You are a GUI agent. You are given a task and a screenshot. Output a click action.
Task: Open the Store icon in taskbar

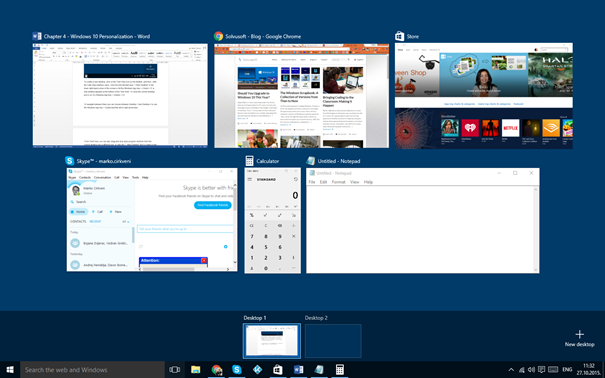coord(277,370)
